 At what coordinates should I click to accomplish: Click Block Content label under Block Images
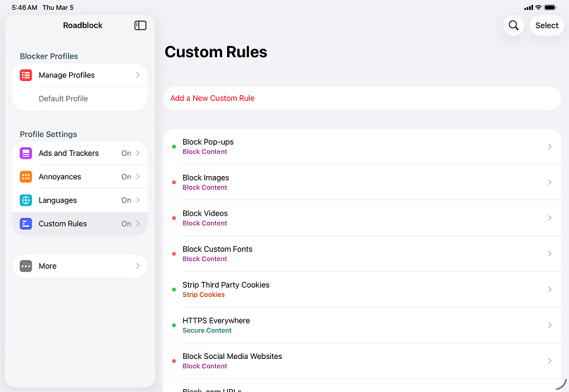coord(204,188)
